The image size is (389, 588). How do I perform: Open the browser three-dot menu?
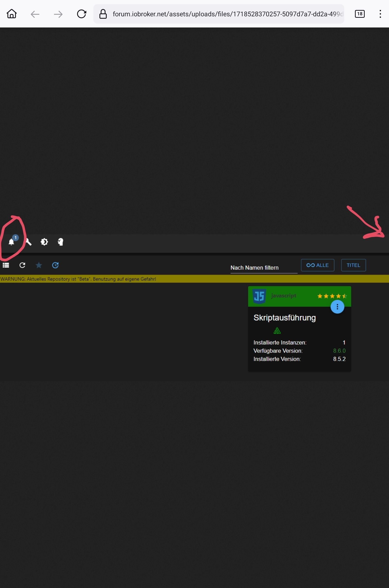(380, 14)
